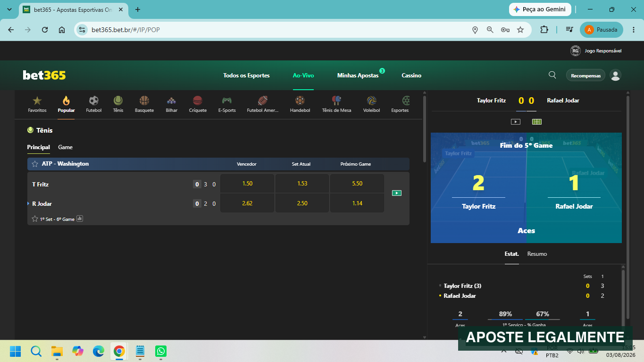Screen dimensions: 644x362
Task: Open a new Chrome tab
Action: 138,9
